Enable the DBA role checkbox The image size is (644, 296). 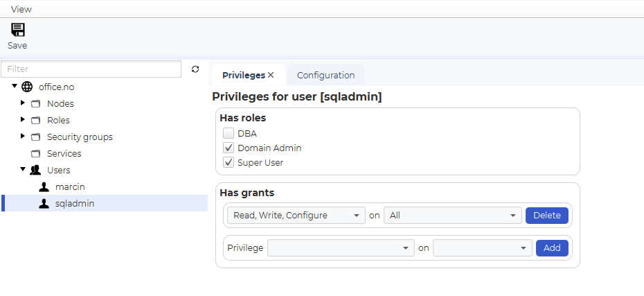[229, 134]
